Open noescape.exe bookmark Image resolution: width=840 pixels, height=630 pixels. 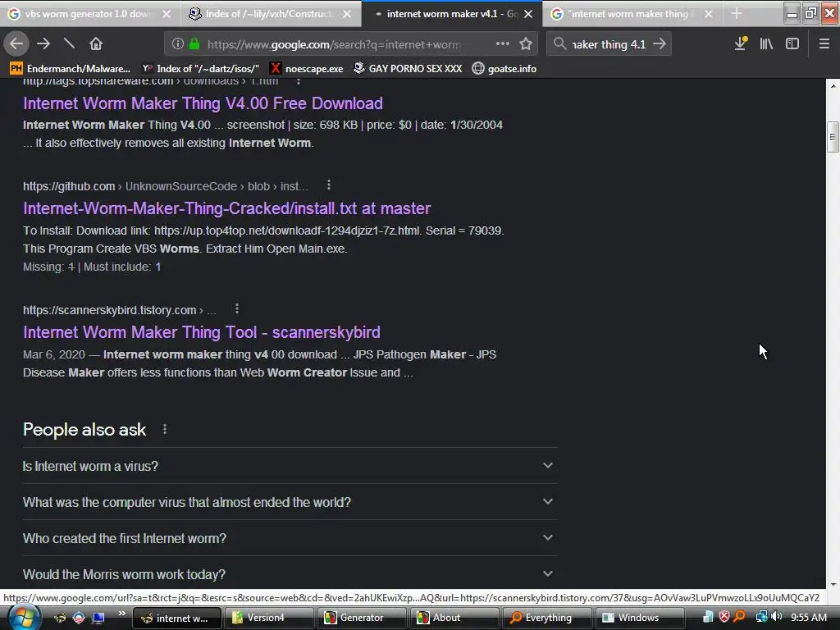[307, 69]
